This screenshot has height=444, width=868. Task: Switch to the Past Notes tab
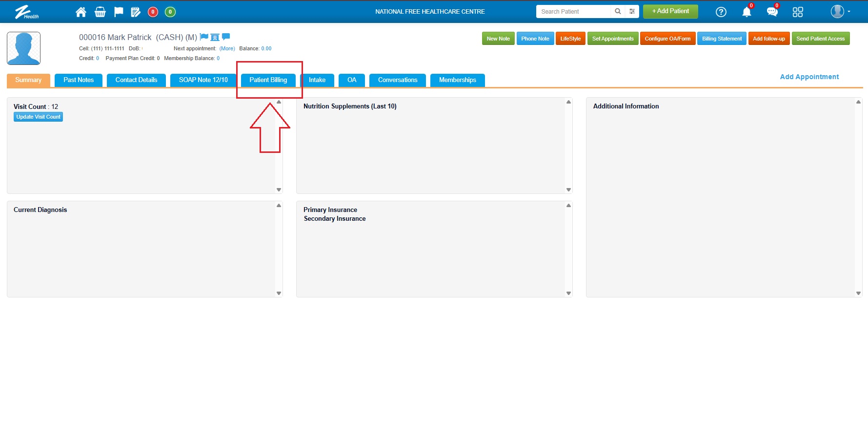coord(79,80)
